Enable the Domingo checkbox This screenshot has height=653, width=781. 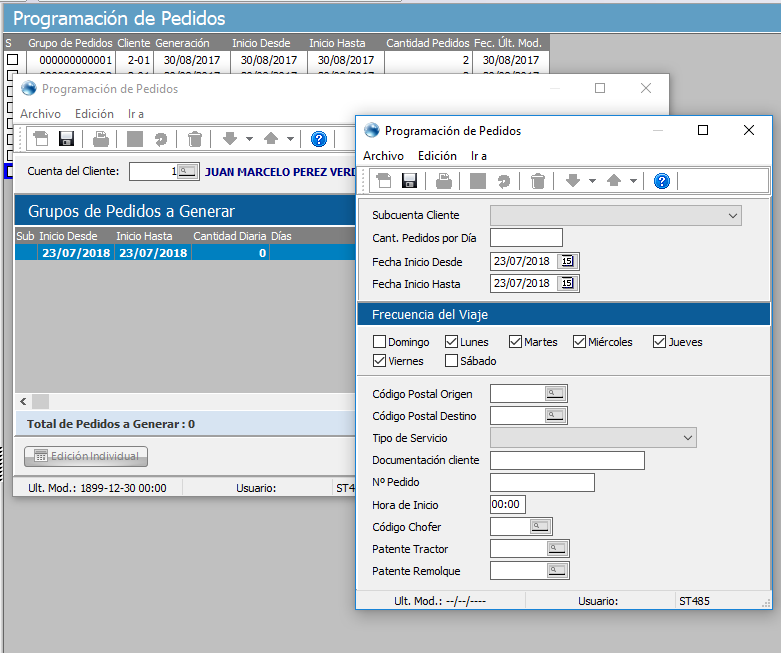(380, 342)
